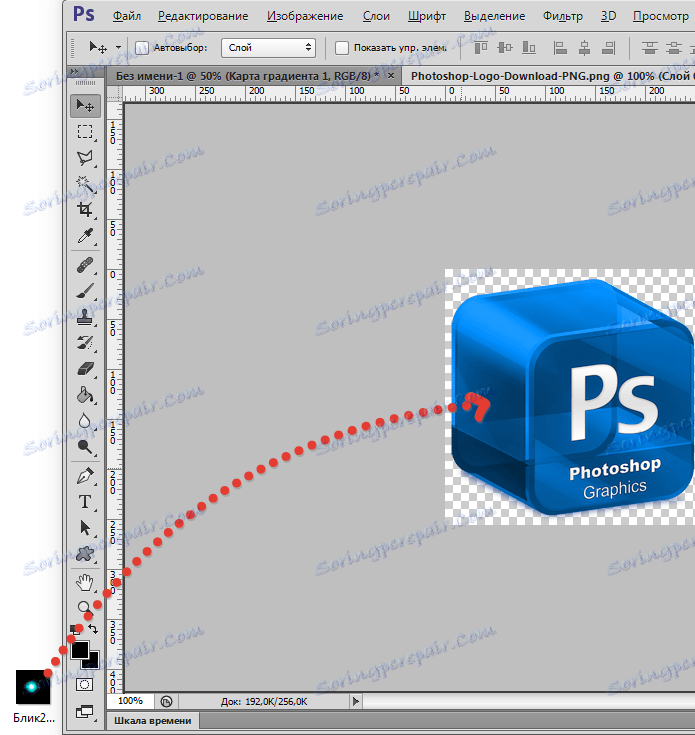Select the Crop tool
Screen dimensions: 695x735
click(x=85, y=210)
